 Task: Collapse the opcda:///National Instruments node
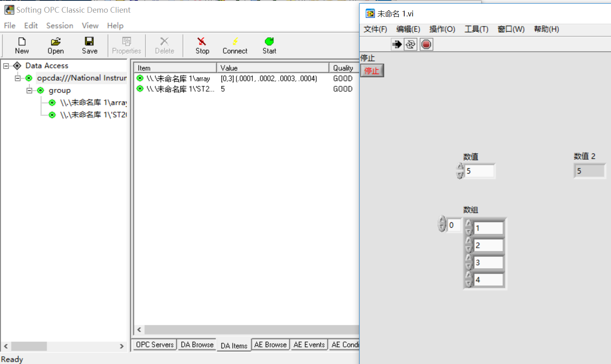(17, 78)
